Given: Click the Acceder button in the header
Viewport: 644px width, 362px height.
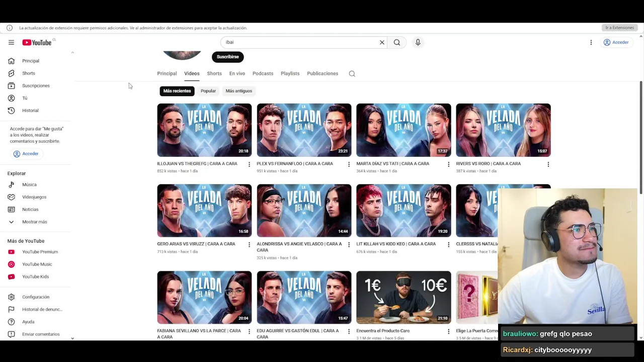Looking at the screenshot, I should pyautogui.click(x=616, y=42).
